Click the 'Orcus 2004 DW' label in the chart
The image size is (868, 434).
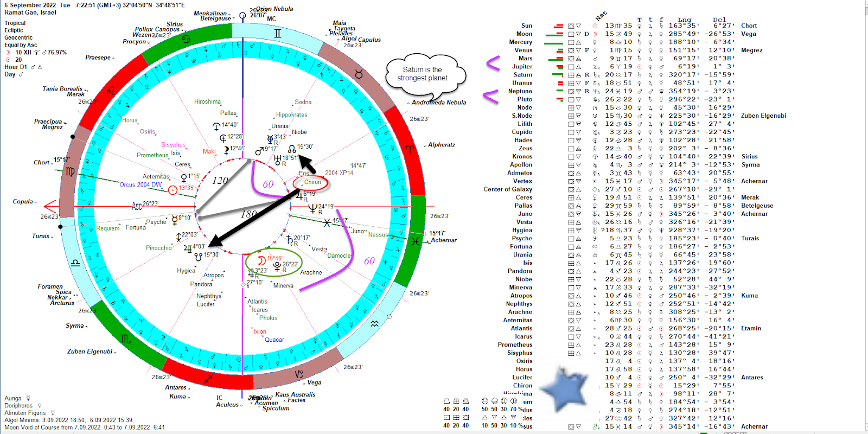141,184
